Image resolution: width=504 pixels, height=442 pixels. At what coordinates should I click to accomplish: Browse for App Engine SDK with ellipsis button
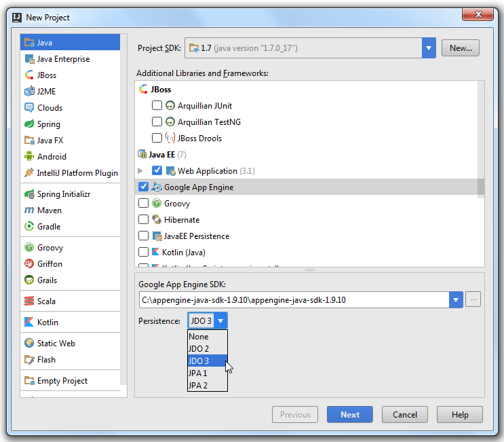tap(473, 300)
